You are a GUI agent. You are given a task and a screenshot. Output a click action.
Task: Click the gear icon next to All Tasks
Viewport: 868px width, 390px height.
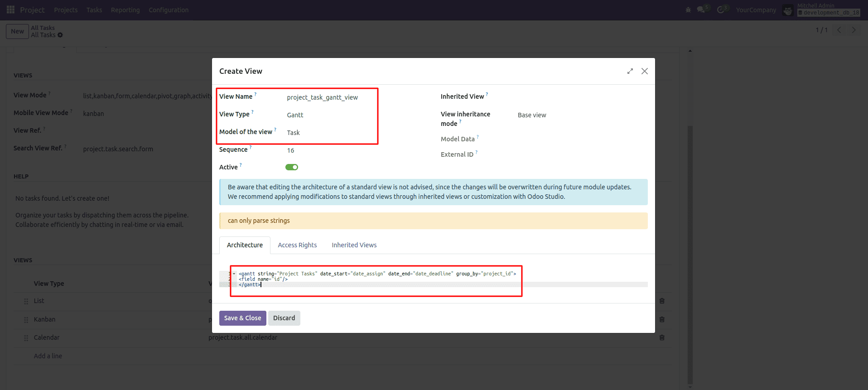tap(60, 35)
